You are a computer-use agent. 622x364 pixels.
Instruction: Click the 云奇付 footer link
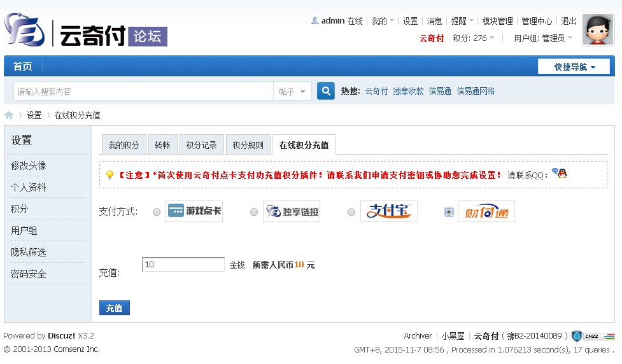coord(486,336)
